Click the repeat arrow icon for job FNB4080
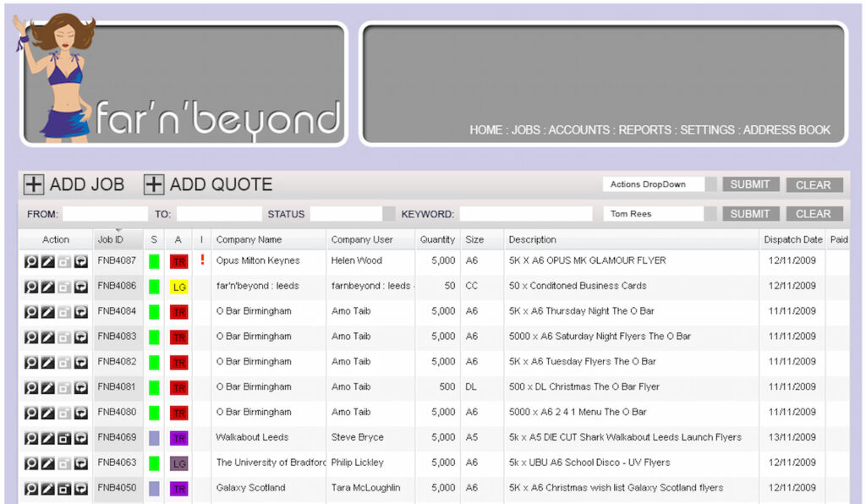The width and height of the screenshot is (866, 504). point(81,414)
